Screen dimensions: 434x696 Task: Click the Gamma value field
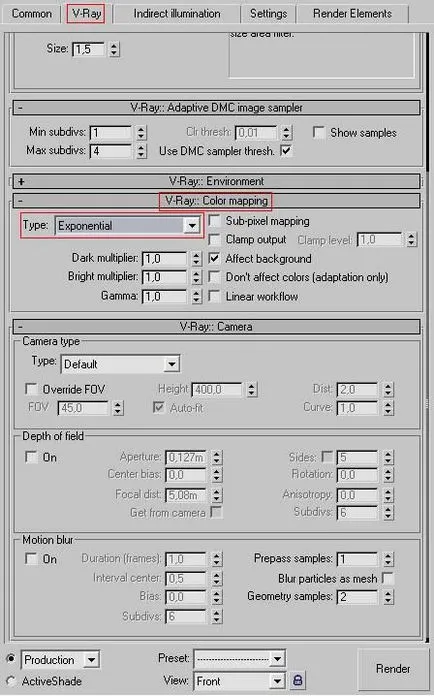point(165,297)
